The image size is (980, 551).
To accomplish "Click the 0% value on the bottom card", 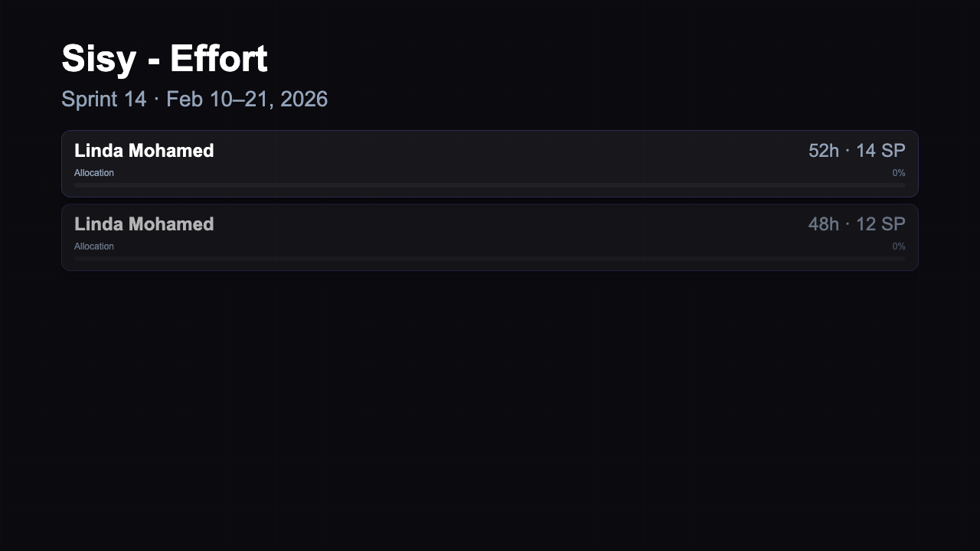I will tap(899, 246).
